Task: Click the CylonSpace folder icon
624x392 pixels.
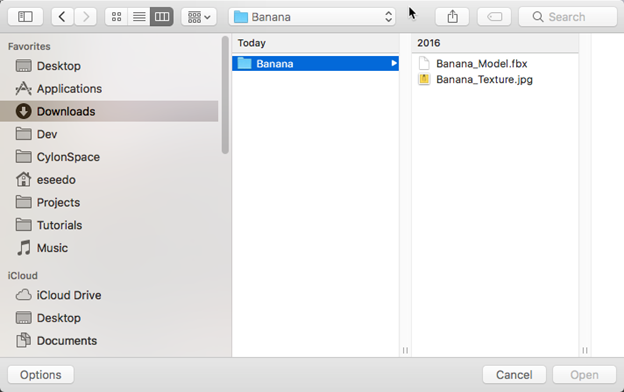Action: pos(23,156)
